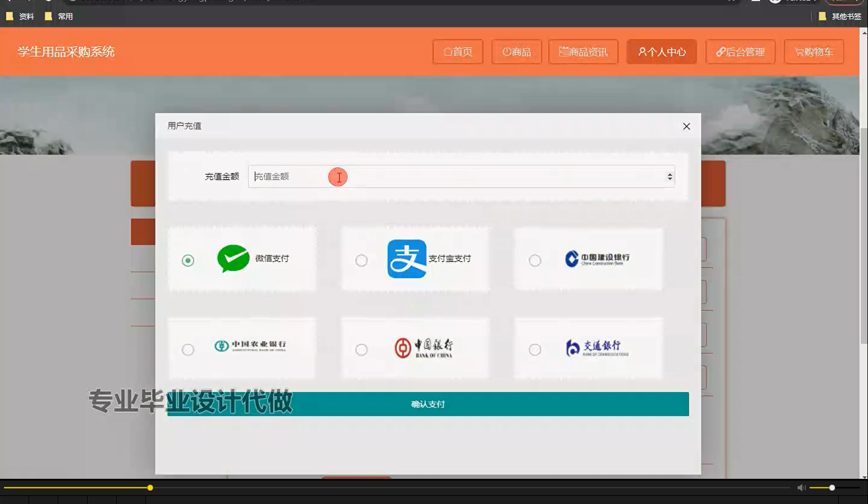Screen dimensions: 868x504
Task: Go to 后台管理 backend management
Action: click(x=740, y=52)
